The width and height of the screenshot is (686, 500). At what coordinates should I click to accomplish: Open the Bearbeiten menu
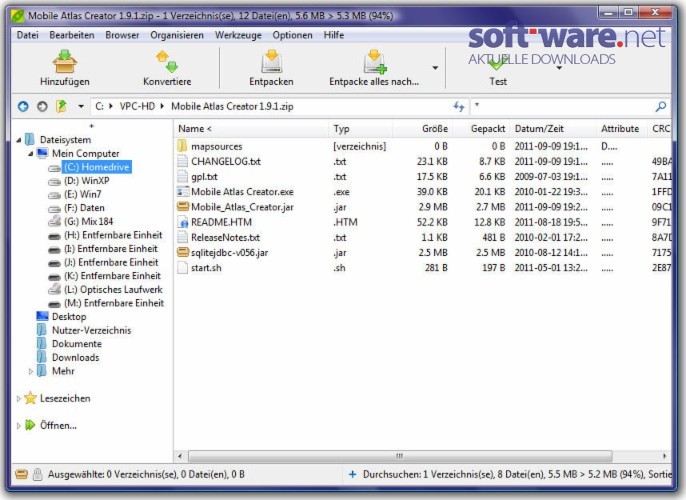(72, 35)
